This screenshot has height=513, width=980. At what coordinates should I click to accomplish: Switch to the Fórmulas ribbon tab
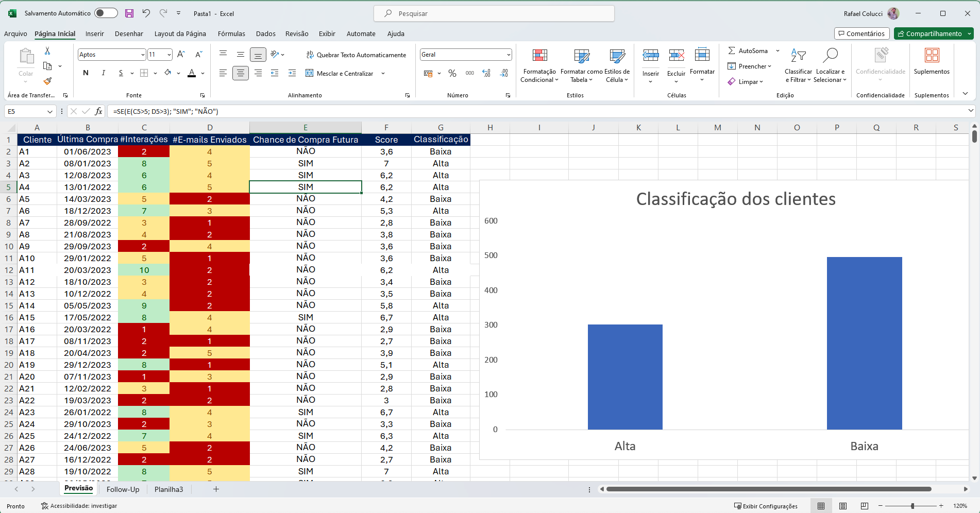(231, 33)
